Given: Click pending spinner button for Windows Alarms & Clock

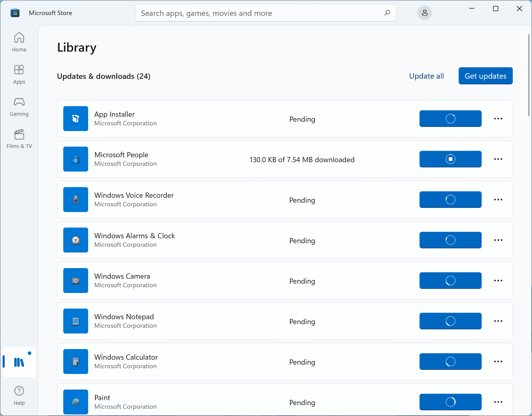Looking at the screenshot, I should click(451, 240).
